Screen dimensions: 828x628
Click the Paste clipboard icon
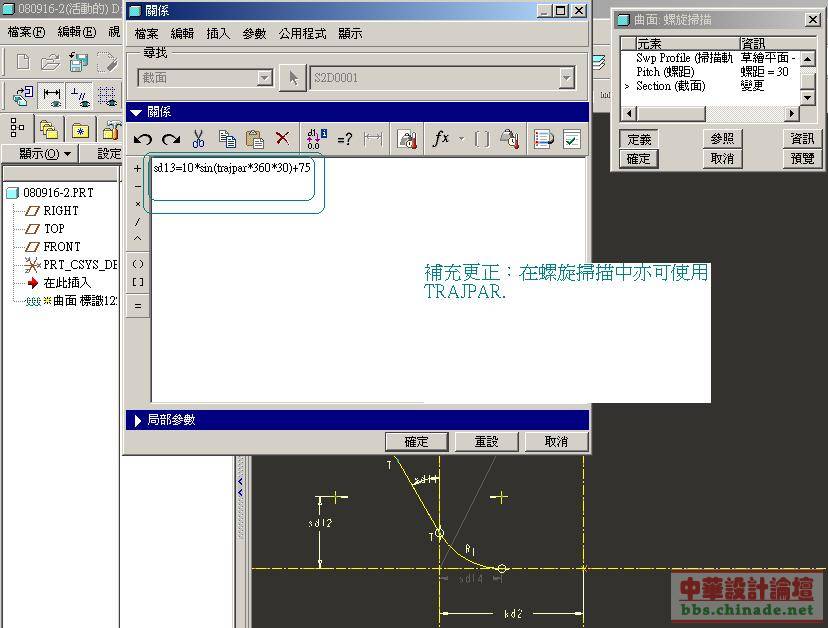click(x=255, y=139)
